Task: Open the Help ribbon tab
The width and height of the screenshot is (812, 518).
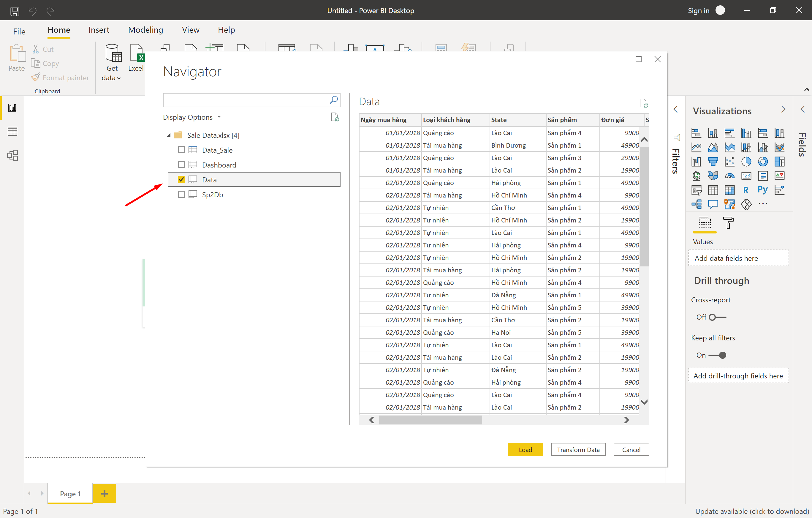Action: (x=226, y=30)
